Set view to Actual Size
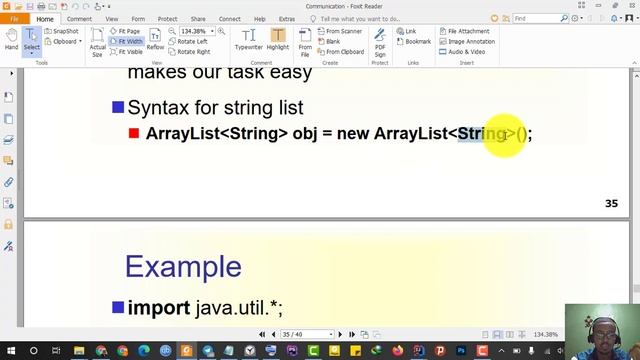640x360 pixels. (x=97, y=42)
